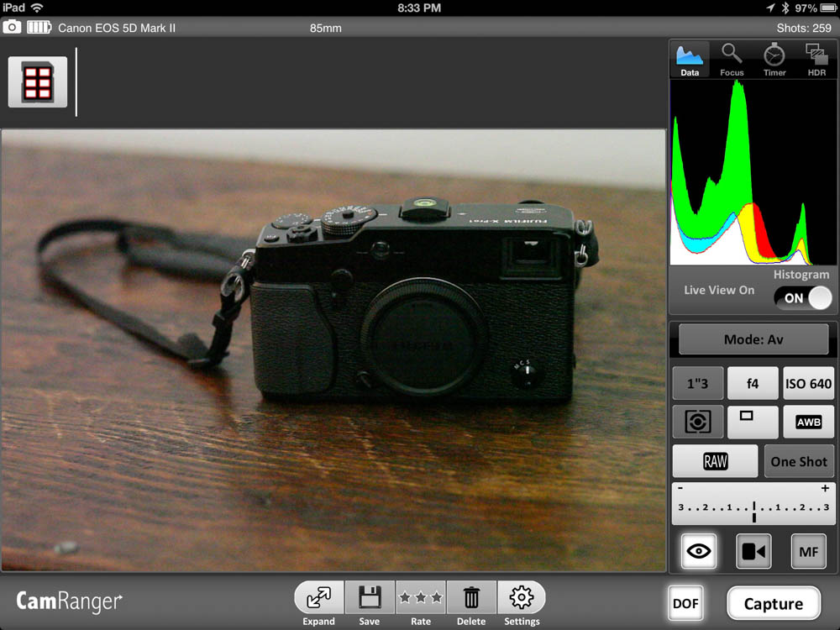
Task: Toggle the MF manual focus button
Action: [808, 551]
